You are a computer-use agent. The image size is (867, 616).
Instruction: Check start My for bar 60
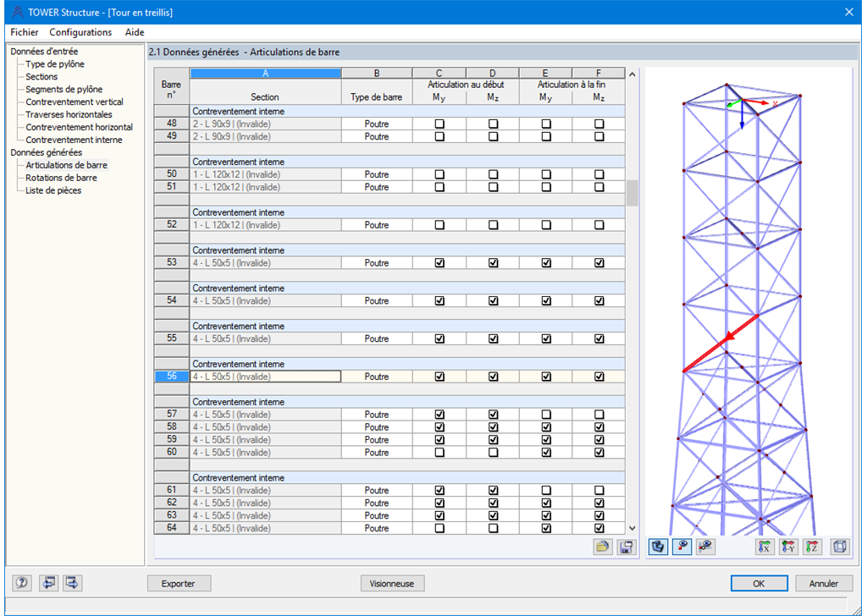coord(439,453)
